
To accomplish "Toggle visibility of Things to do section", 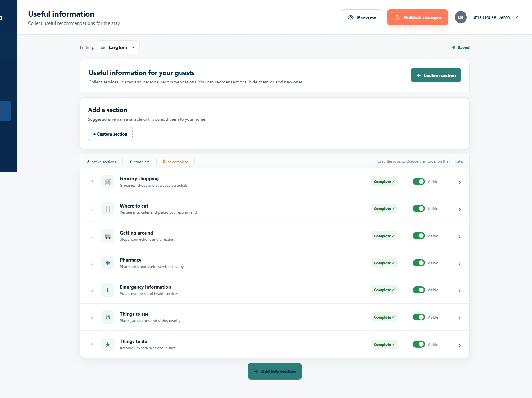I will [419, 344].
